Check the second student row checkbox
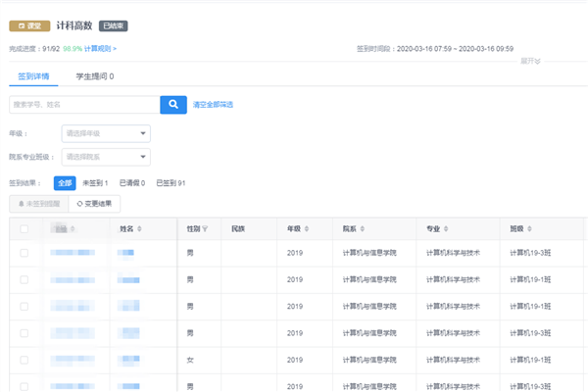This screenshot has height=392, width=588. pyautogui.click(x=24, y=280)
